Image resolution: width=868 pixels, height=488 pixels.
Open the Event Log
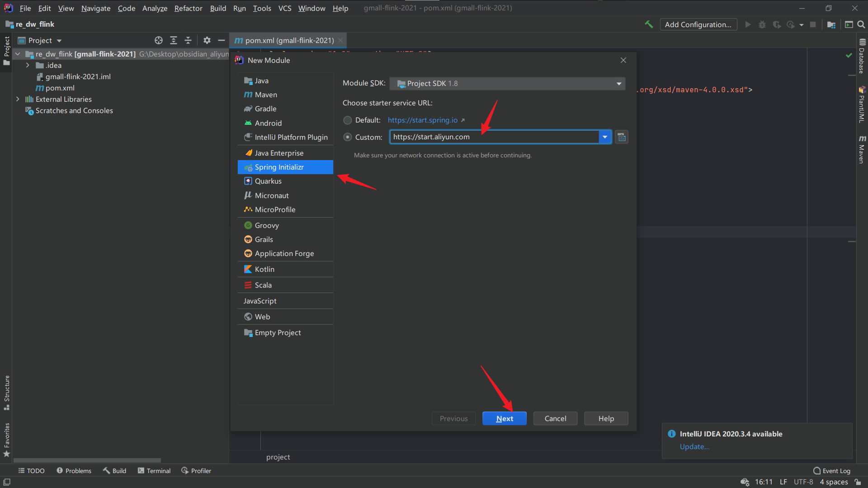[832, 471]
